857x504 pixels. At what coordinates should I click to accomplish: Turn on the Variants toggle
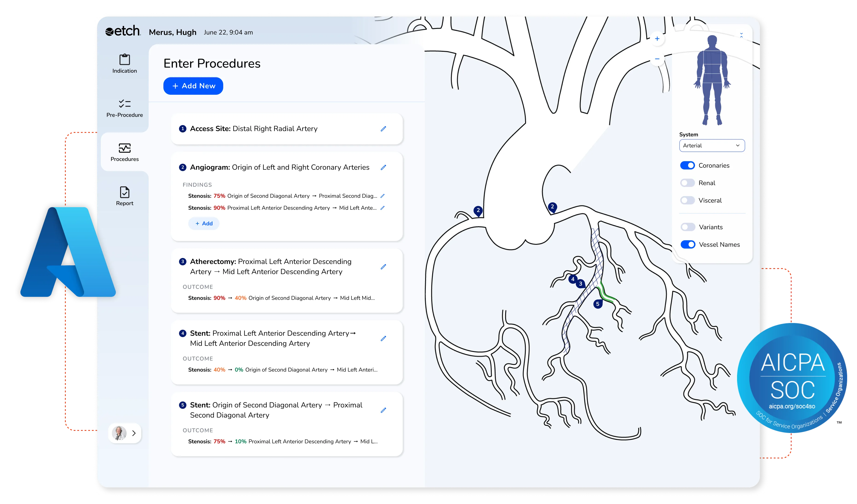point(687,227)
